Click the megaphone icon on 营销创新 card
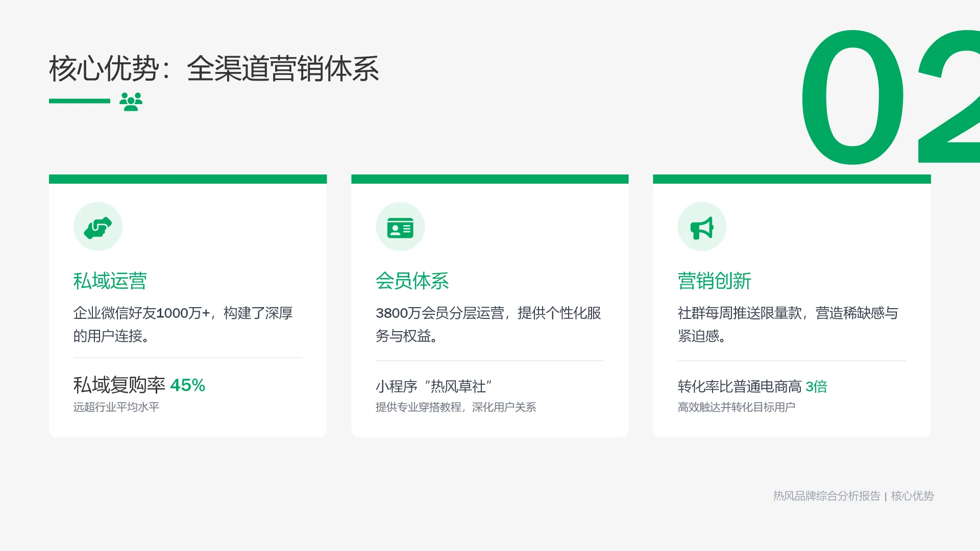Image resolution: width=980 pixels, height=551 pixels. click(702, 228)
